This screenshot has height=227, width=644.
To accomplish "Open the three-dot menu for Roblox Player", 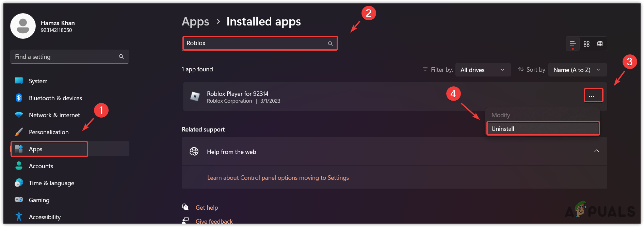I will (593, 95).
